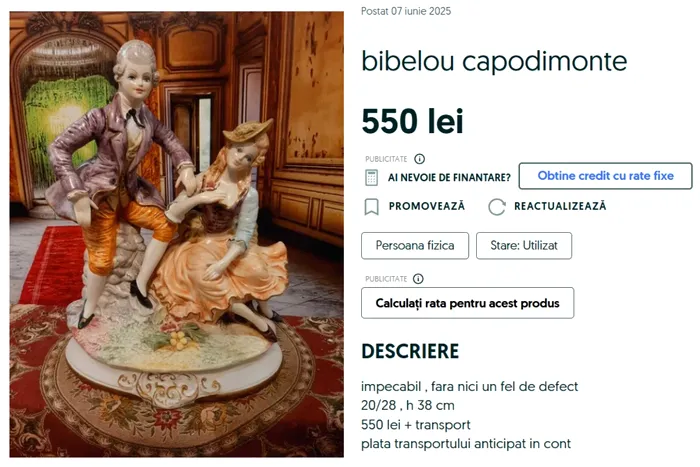Click the description line about transport payment
Viewport: 700px width, 467px height.
(466, 444)
